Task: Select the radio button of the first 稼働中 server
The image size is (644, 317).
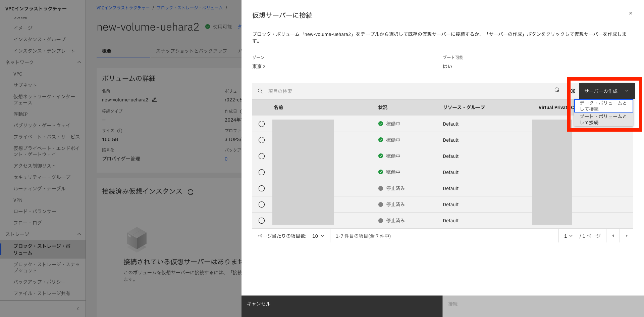Action: pyautogui.click(x=262, y=124)
